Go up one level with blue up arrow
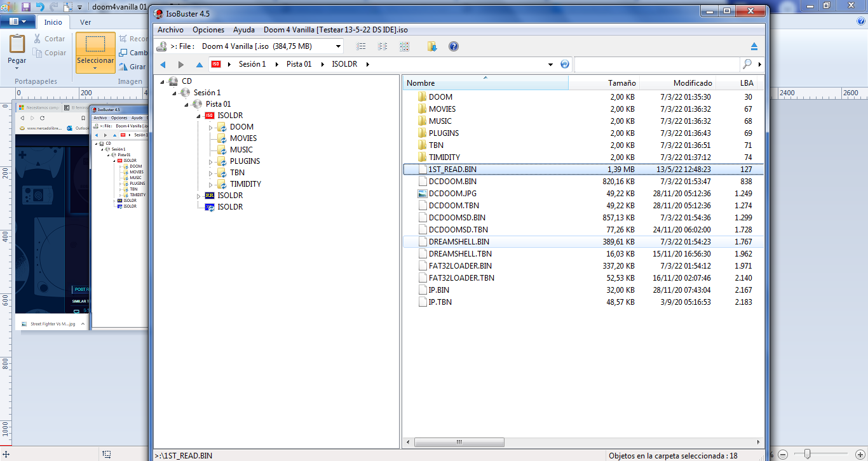 pyautogui.click(x=200, y=65)
